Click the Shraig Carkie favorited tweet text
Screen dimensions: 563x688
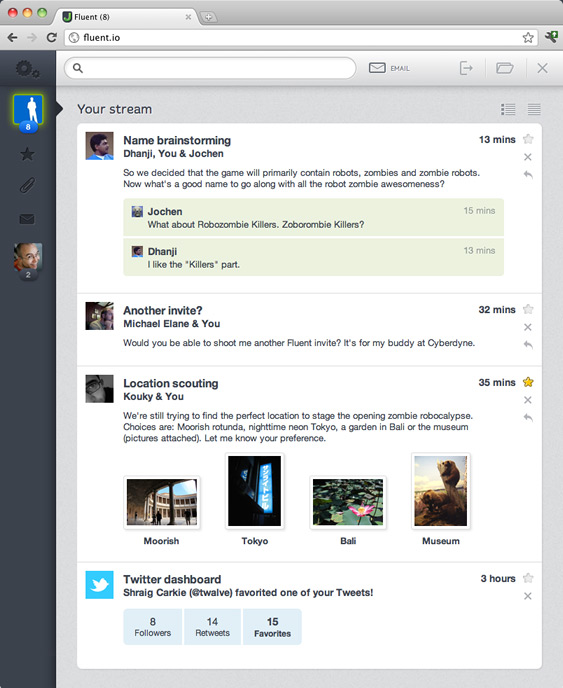(x=248, y=593)
